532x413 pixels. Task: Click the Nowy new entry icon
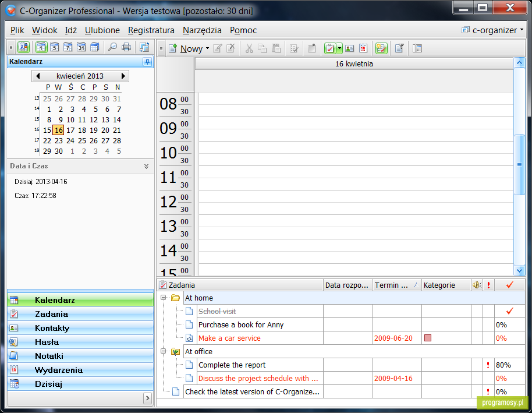point(173,48)
